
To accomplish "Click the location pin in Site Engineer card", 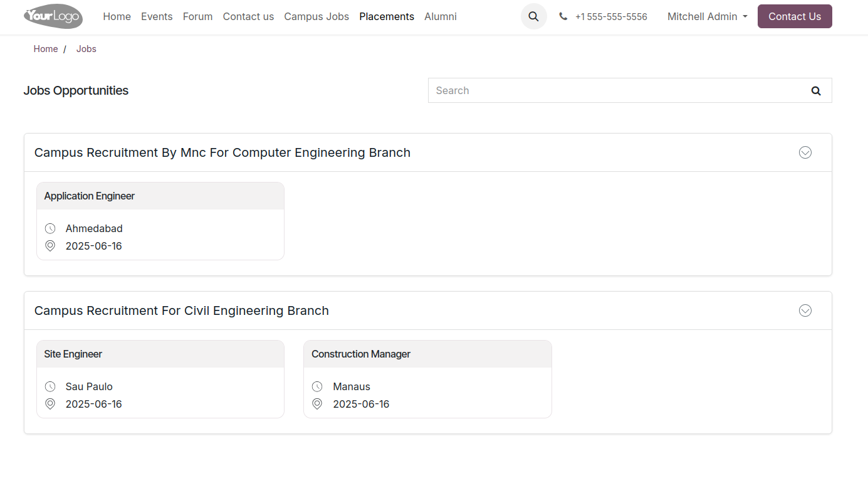I will pyautogui.click(x=50, y=404).
